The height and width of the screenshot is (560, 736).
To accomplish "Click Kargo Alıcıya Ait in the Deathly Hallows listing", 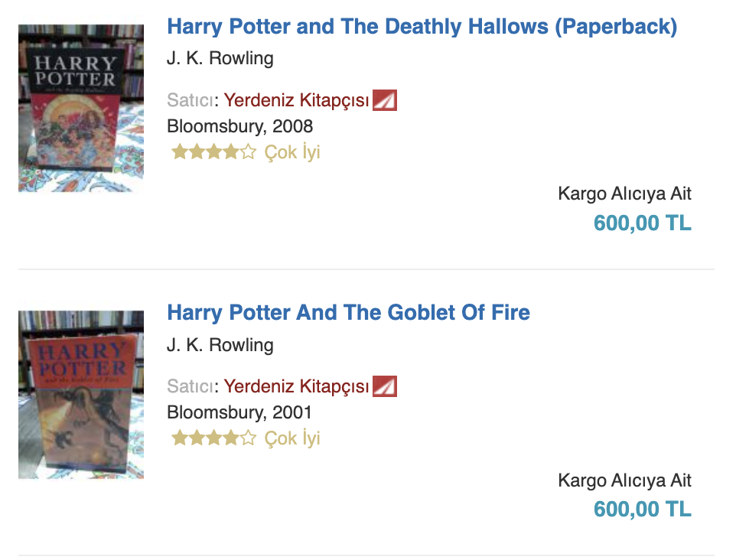I will pos(624,194).
